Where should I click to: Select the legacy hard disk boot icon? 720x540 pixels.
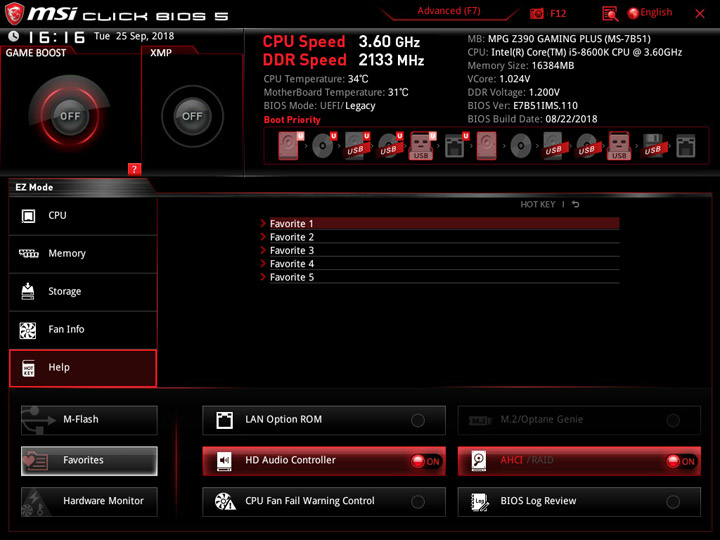pyautogui.click(x=486, y=146)
